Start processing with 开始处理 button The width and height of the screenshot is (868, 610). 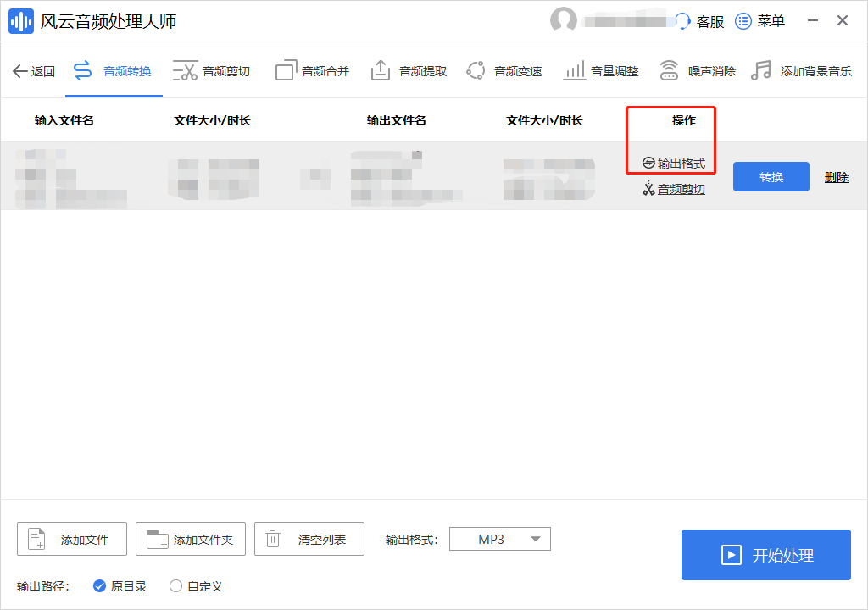click(765, 555)
